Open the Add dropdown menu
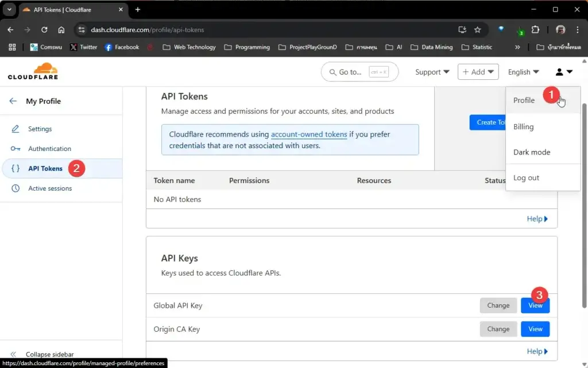The width and height of the screenshot is (588, 368). pyautogui.click(x=478, y=72)
